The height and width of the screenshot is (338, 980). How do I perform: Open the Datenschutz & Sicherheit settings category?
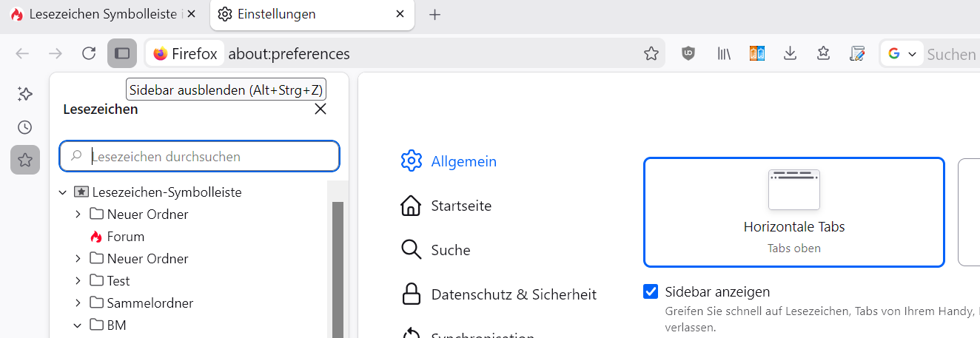pos(513,294)
